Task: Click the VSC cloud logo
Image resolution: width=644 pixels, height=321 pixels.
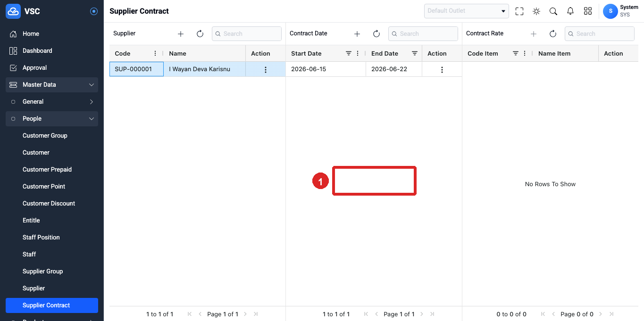Action: click(x=13, y=11)
